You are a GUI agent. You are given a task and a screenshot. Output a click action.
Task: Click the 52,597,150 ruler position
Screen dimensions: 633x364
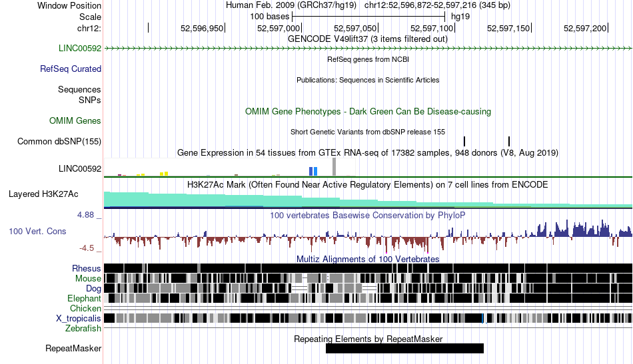coord(508,28)
